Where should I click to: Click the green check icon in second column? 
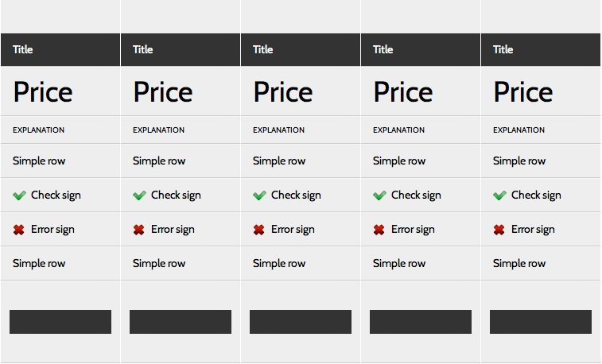pos(139,196)
